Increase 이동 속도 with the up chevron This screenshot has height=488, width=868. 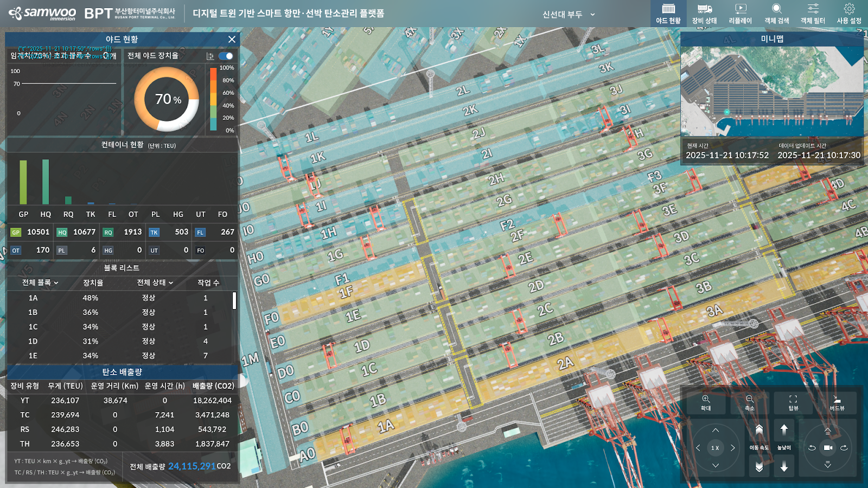point(759,430)
